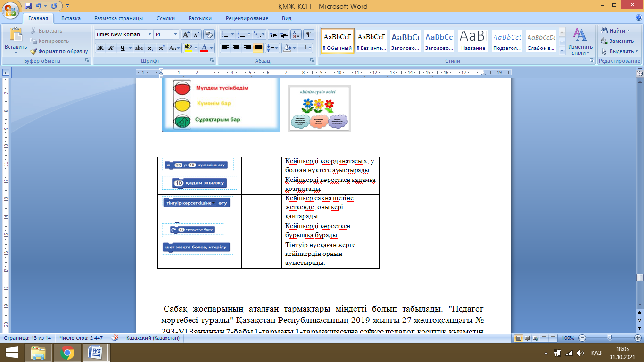Open the multilevel list button

coord(259,34)
